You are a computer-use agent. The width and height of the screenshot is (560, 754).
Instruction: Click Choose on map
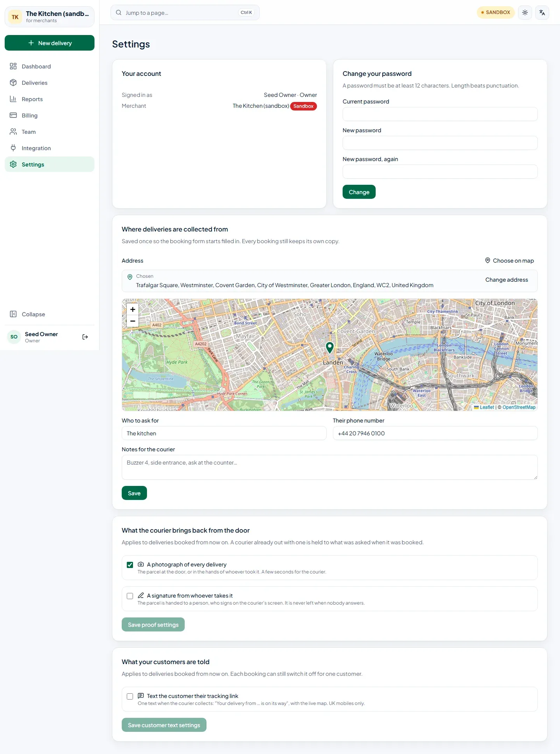click(x=509, y=261)
